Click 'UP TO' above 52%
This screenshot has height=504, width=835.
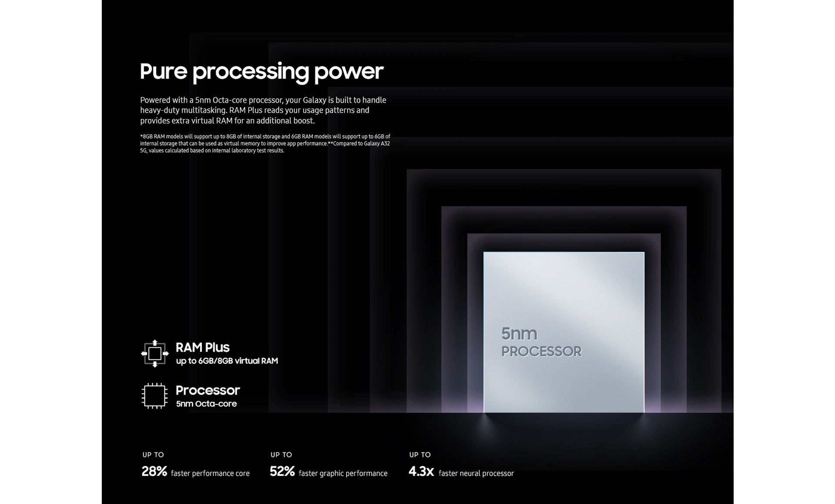coord(281,455)
